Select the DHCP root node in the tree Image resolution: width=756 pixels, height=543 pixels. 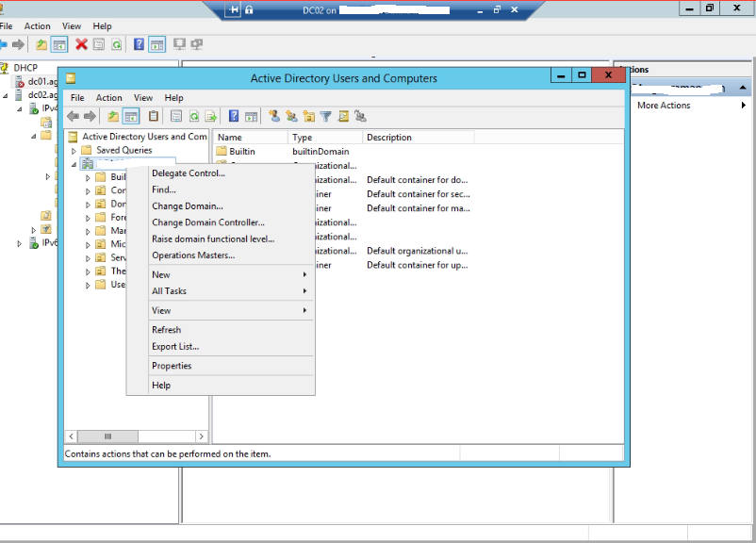click(25, 68)
